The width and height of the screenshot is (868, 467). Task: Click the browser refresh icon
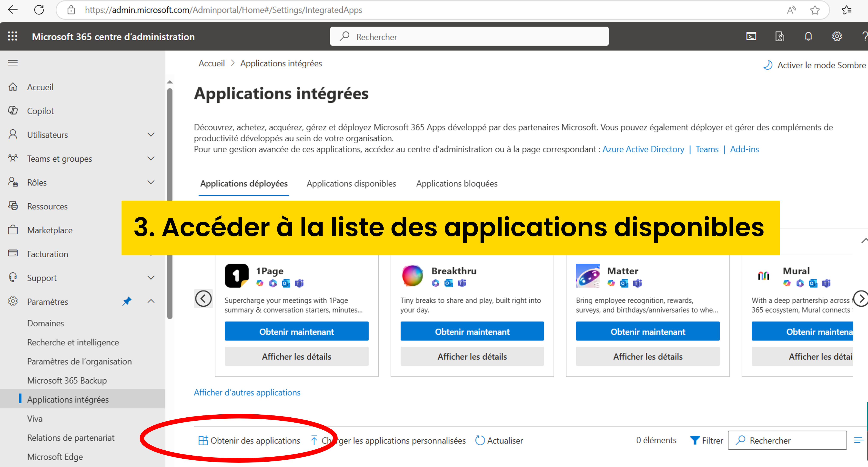pyautogui.click(x=39, y=10)
